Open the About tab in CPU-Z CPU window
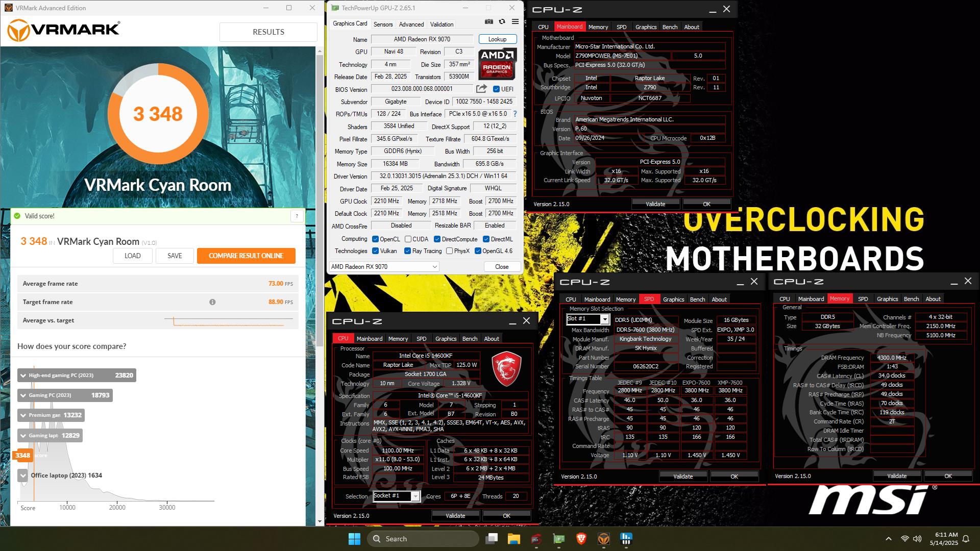 [492, 339]
